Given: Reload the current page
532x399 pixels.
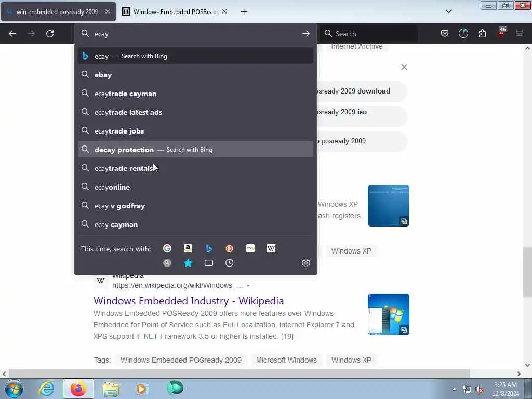Looking at the screenshot, I should [x=50, y=34].
